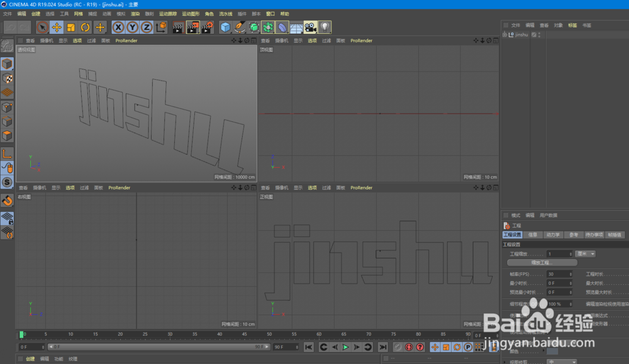Open the 运动图形 menu
The image size is (629, 364).
(x=191, y=14)
